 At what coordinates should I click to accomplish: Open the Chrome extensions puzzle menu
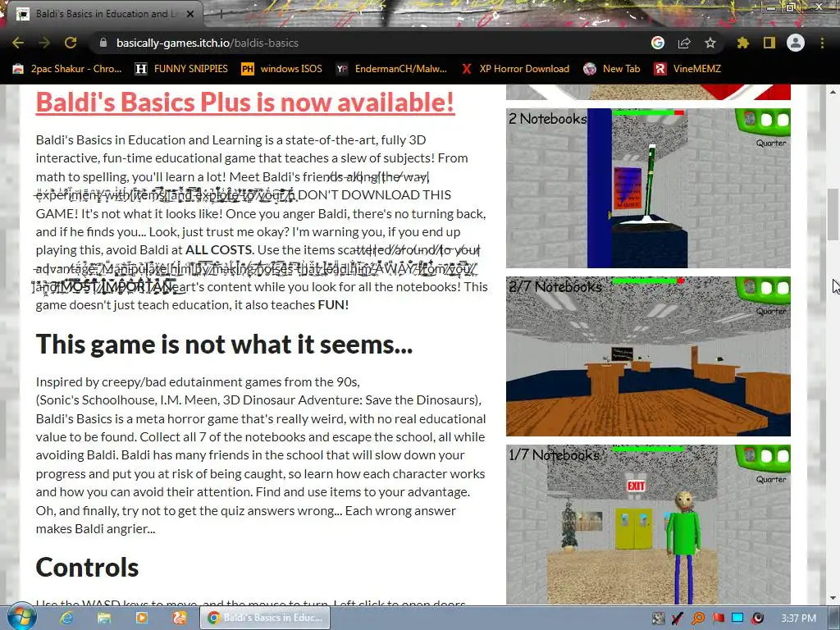[743, 43]
